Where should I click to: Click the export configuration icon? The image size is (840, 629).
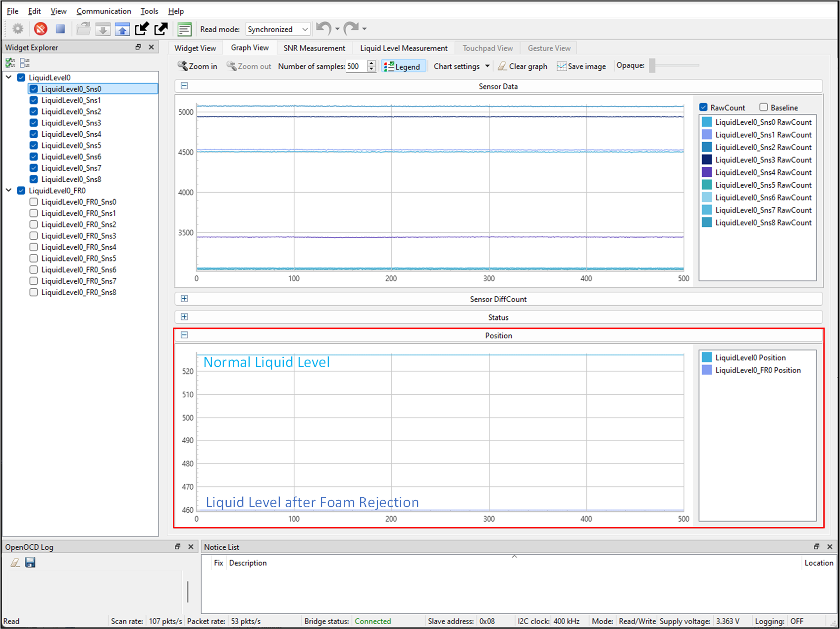(161, 29)
